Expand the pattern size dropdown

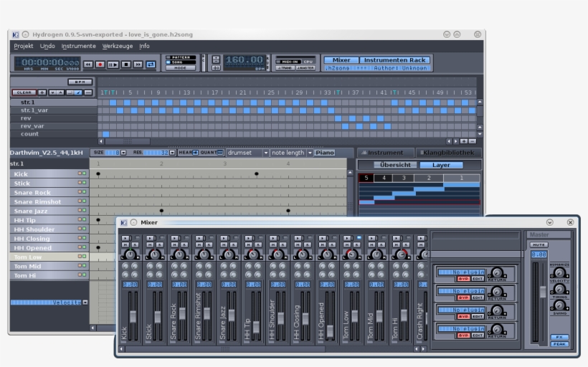point(123,153)
